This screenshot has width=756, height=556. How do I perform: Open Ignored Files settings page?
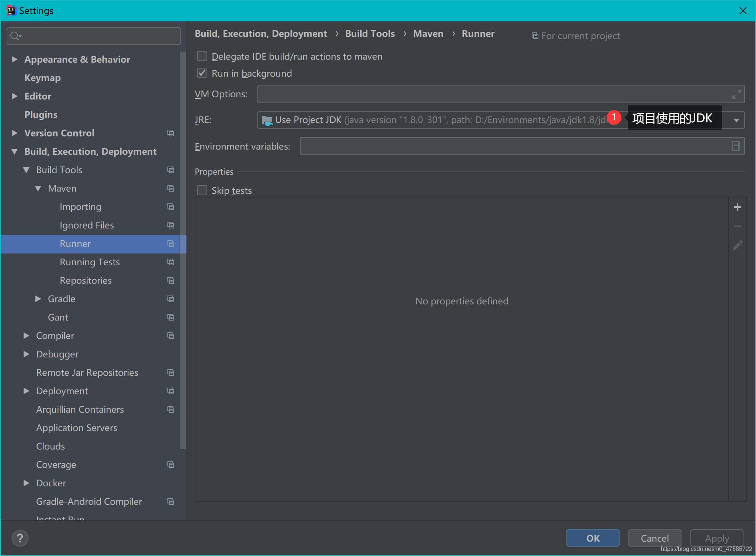tap(87, 225)
